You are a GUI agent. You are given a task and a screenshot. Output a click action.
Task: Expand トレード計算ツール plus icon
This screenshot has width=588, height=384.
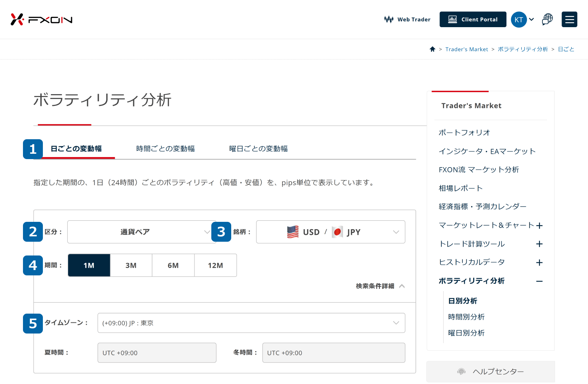tap(539, 244)
